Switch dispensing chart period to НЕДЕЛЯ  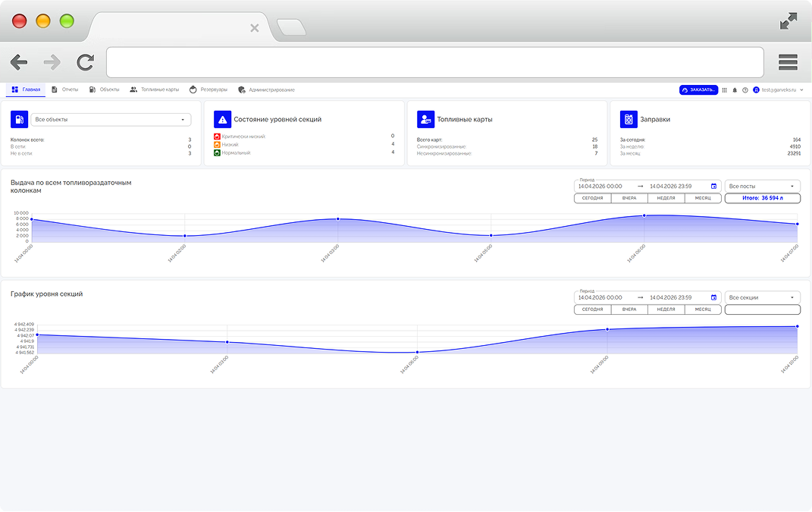(x=666, y=198)
